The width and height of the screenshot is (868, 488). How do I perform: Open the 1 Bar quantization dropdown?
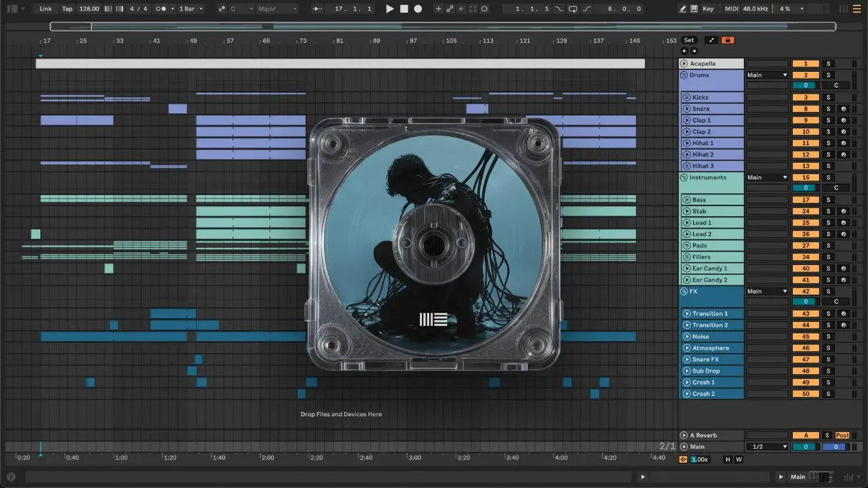[x=191, y=9]
